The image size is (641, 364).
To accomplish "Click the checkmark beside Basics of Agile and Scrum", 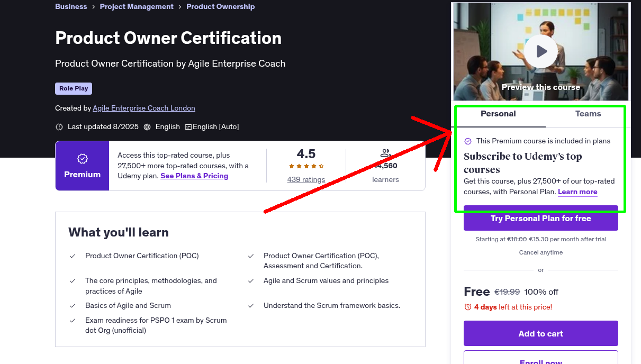I will pos(73,306).
